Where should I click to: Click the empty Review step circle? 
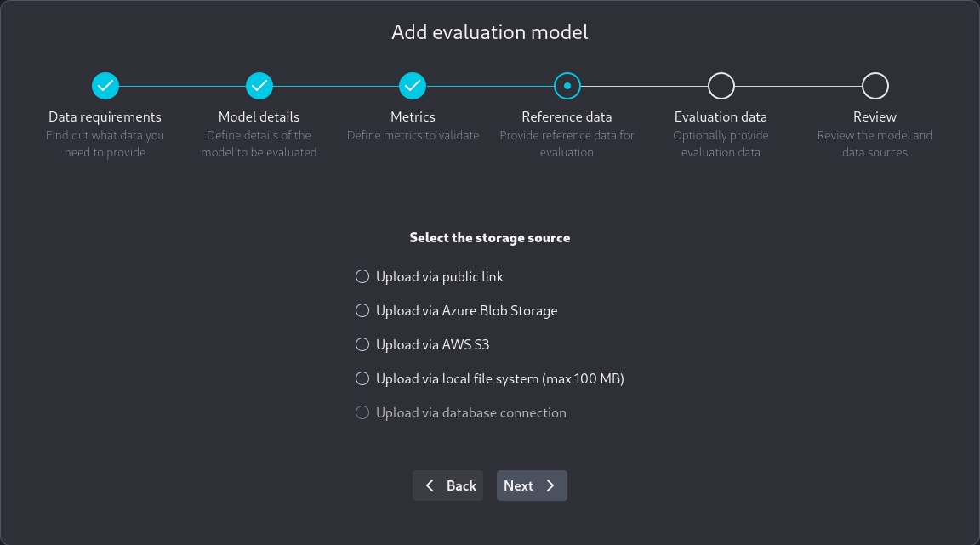pyautogui.click(x=875, y=86)
